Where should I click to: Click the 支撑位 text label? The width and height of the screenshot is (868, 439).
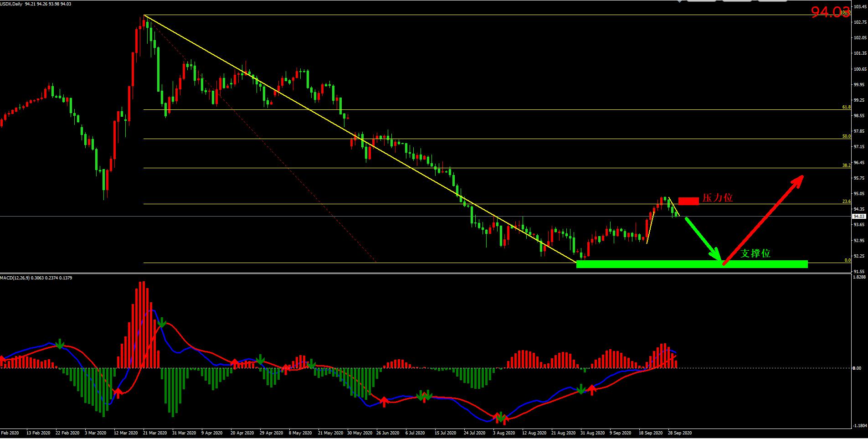click(x=755, y=253)
